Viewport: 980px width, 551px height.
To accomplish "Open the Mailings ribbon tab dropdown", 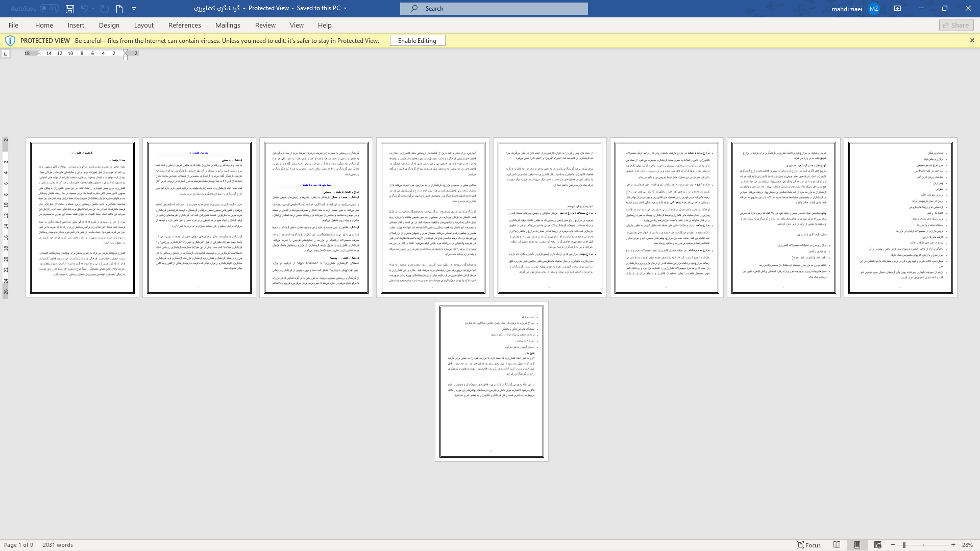I will (228, 25).
